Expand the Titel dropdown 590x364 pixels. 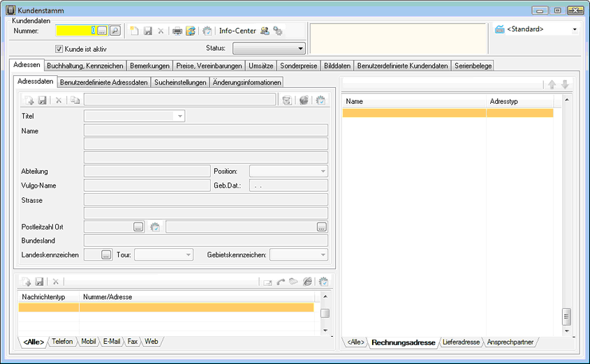coord(180,116)
